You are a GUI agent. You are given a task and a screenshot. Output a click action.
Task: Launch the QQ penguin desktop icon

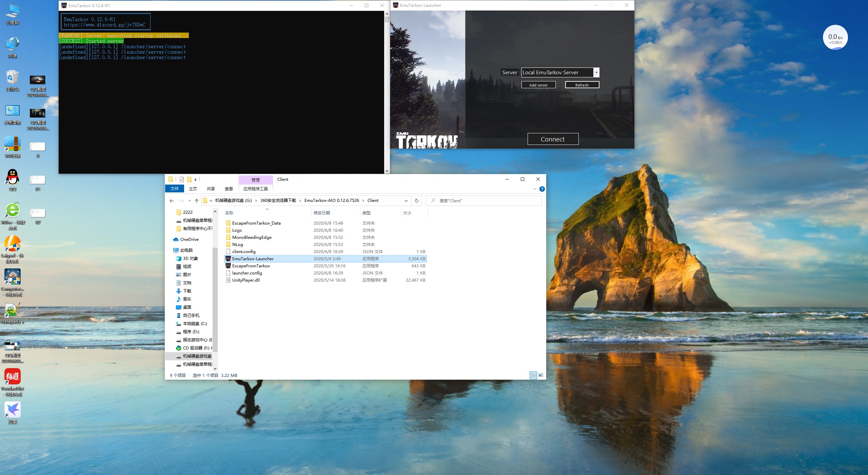[x=13, y=180]
